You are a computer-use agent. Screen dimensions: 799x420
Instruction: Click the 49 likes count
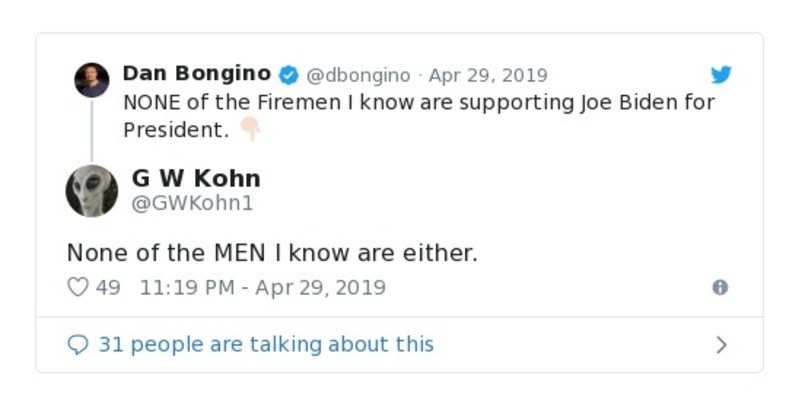pyautogui.click(x=108, y=288)
